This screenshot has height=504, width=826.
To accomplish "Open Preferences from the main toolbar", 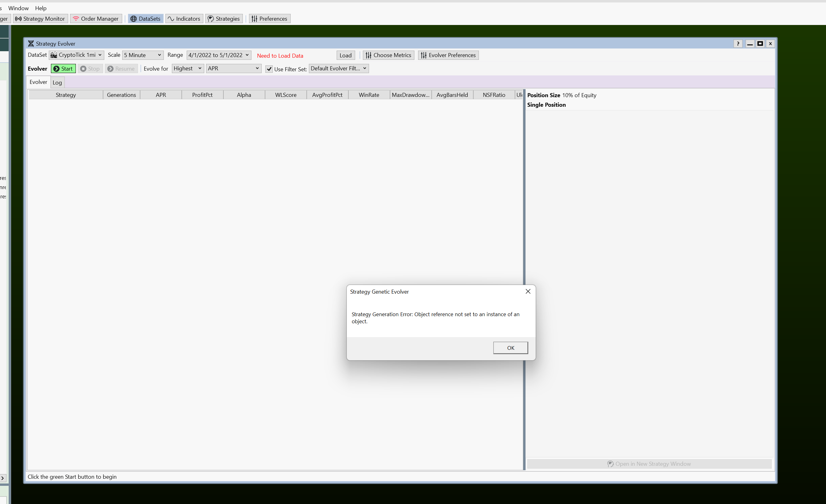I will coord(269,19).
